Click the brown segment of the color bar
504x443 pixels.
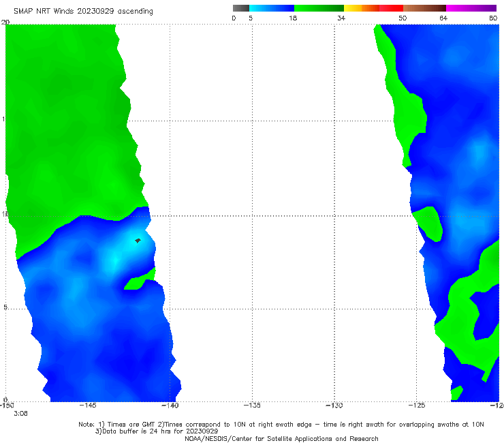pyautogui.click(x=424, y=8)
